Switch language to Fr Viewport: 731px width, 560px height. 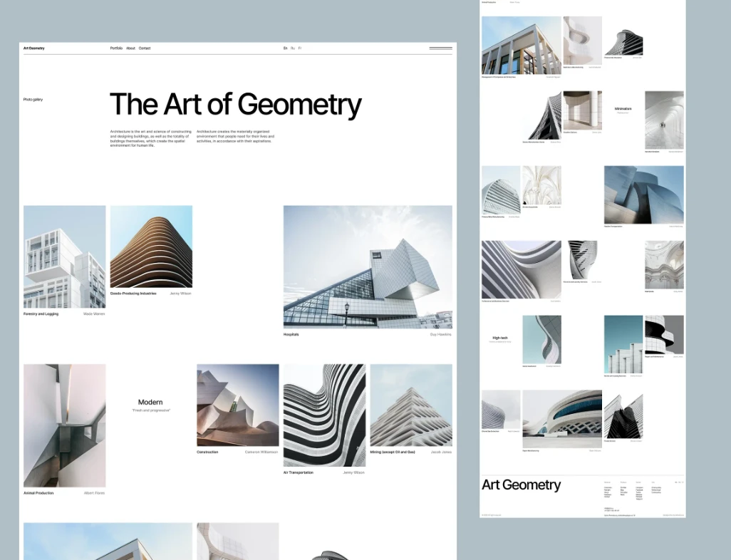tap(300, 48)
